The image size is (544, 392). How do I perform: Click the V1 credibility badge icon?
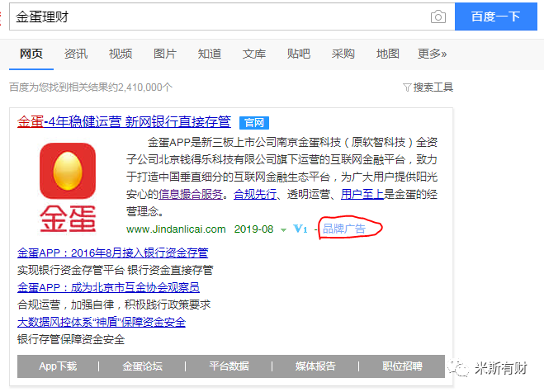pyautogui.click(x=300, y=229)
